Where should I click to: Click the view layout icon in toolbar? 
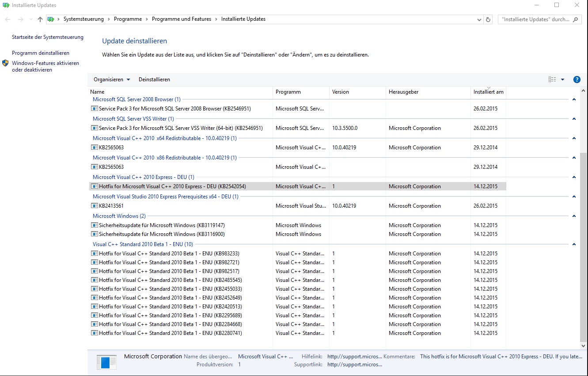[552, 80]
